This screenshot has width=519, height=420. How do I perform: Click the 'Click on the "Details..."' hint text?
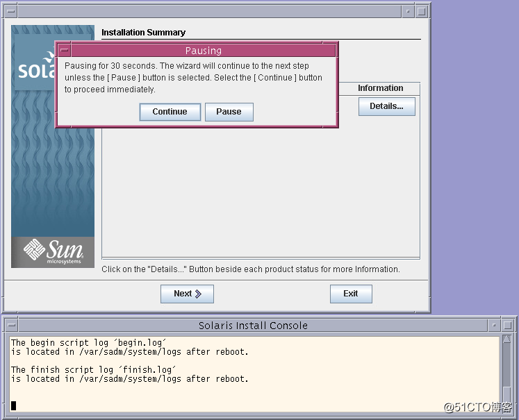click(251, 269)
